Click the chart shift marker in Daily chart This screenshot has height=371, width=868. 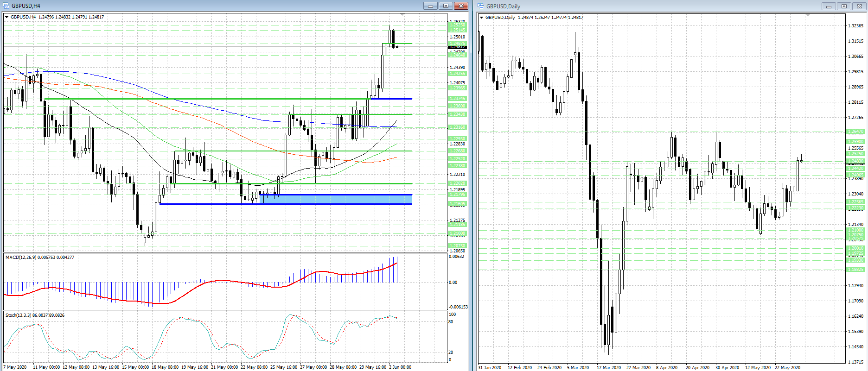click(808, 16)
